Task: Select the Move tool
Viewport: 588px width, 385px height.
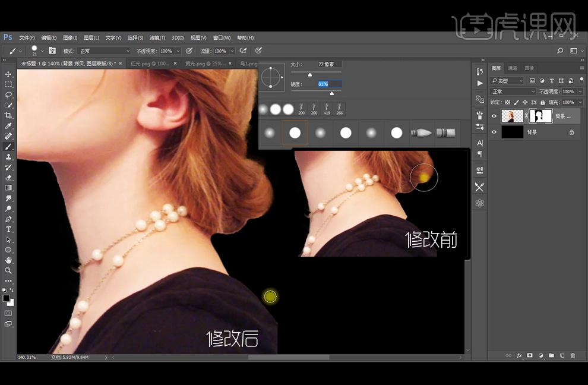Action: tap(8, 74)
